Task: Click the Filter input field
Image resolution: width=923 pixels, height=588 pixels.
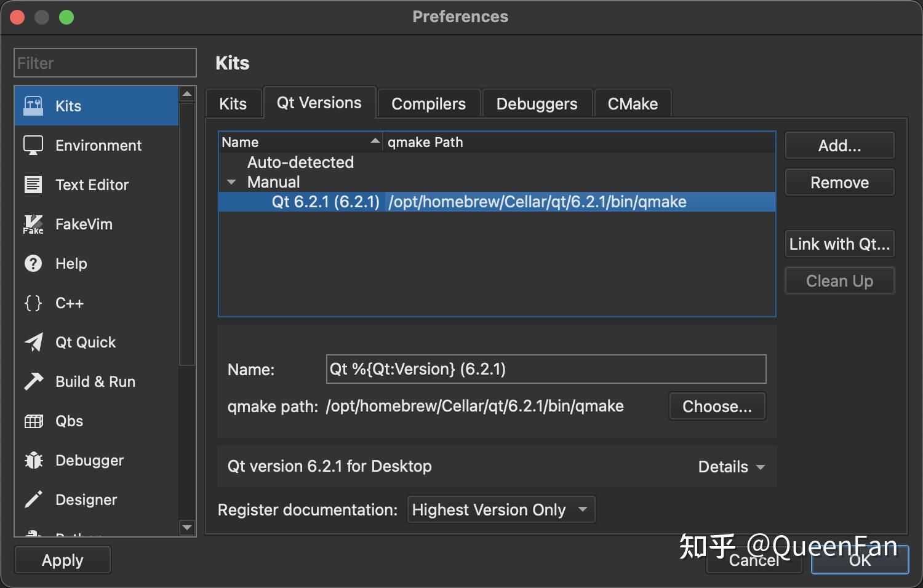Action: (x=104, y=62)
